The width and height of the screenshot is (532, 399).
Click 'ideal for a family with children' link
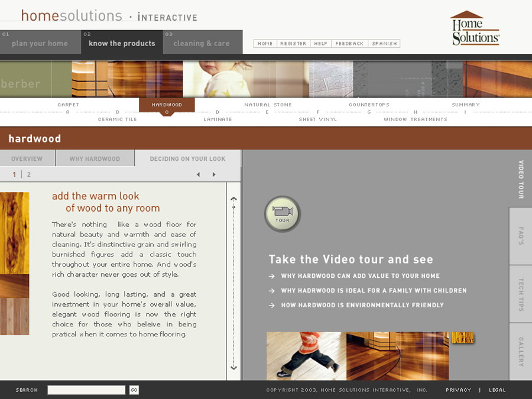coord(374,291)
